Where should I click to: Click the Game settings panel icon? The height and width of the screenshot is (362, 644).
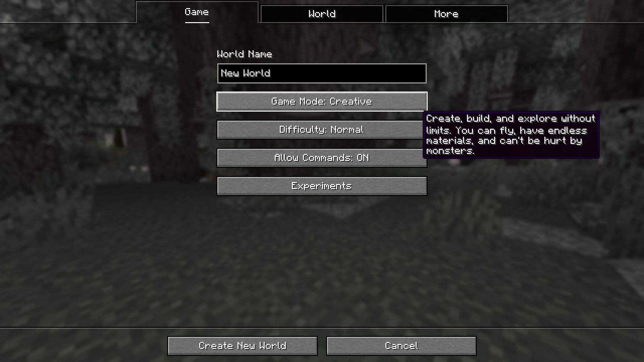[x=196, y=12]
